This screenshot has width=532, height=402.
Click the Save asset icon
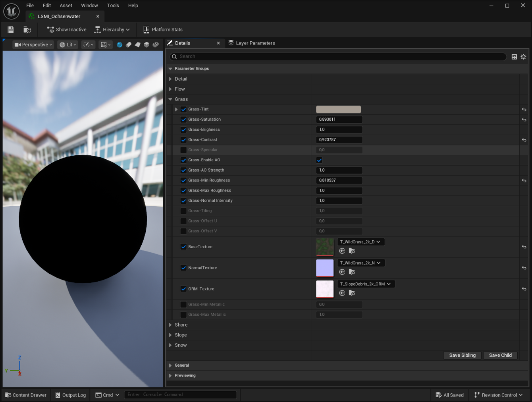(x=11, y=30)
